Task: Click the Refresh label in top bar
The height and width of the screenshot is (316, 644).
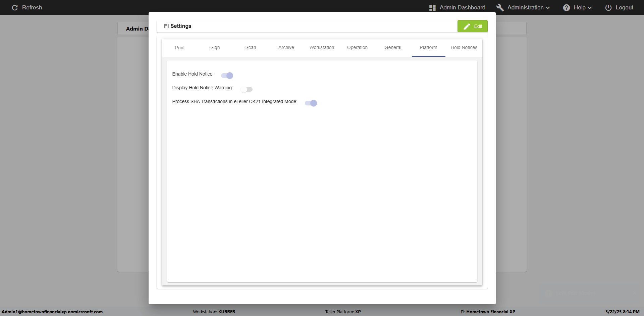Action: pyautogui.click(x=32, y=7)
